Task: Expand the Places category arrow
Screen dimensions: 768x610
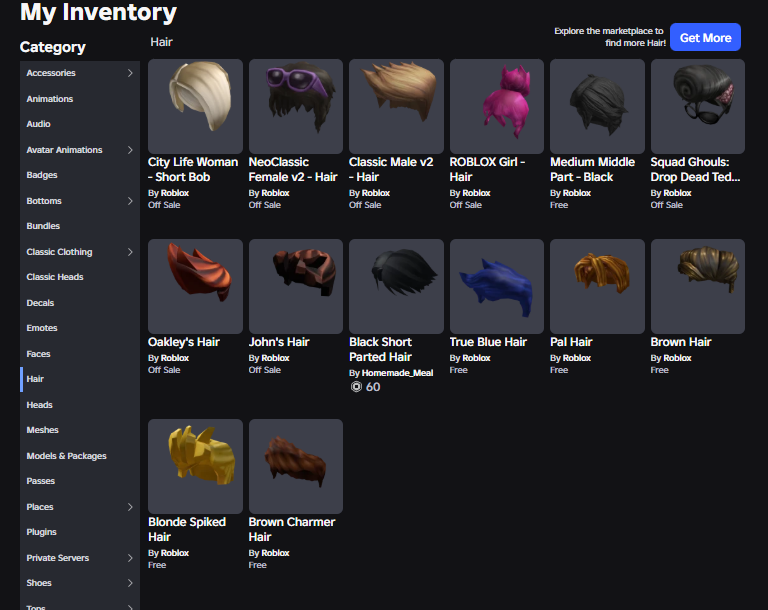Action: tap(130, 507)
